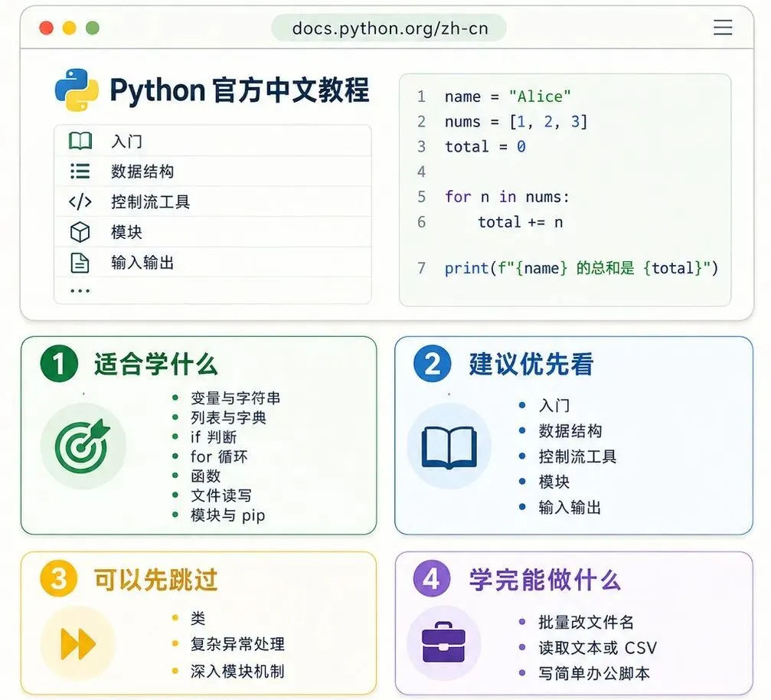Click the if 判断 bullet item
This screenshot has height=700, width=771.
pos(214,437)
